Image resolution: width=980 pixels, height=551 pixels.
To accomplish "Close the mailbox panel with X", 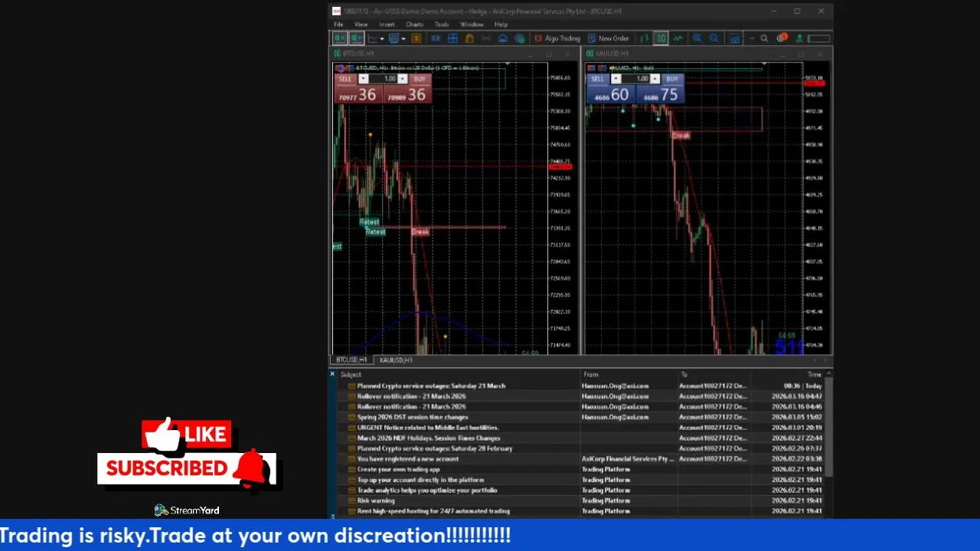I will 332,373.
